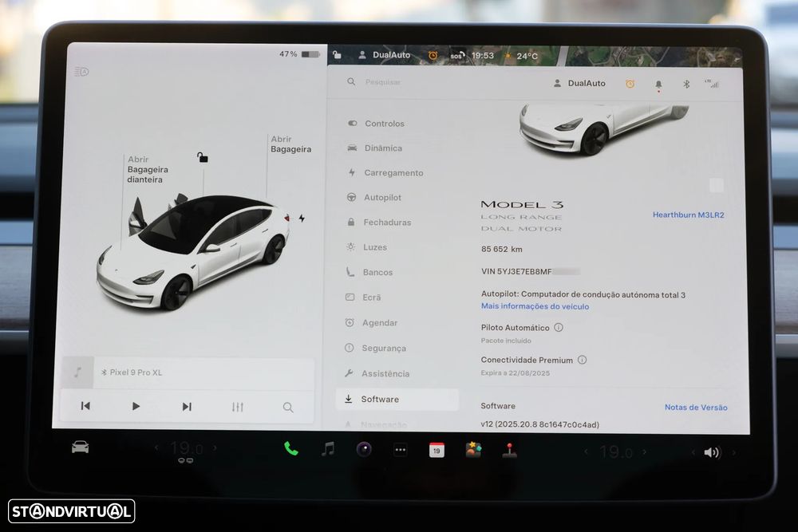Open Mais informações do veículo link
798x532 pixels.
pos(535,306)
